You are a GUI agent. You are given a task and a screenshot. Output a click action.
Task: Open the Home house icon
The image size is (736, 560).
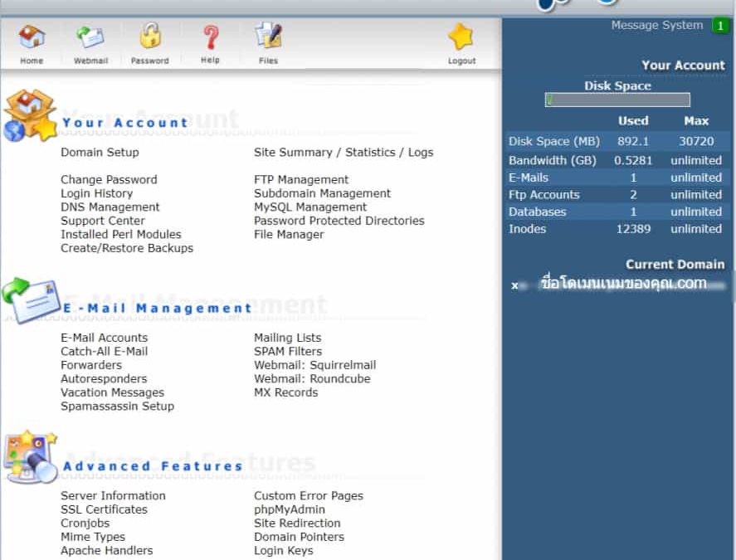pyautogui.click(x=32, y=37)
